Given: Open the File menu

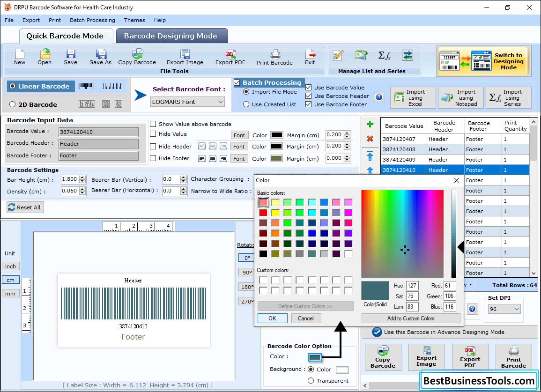Looking at the screenshot, I should [x=9, y=20].
